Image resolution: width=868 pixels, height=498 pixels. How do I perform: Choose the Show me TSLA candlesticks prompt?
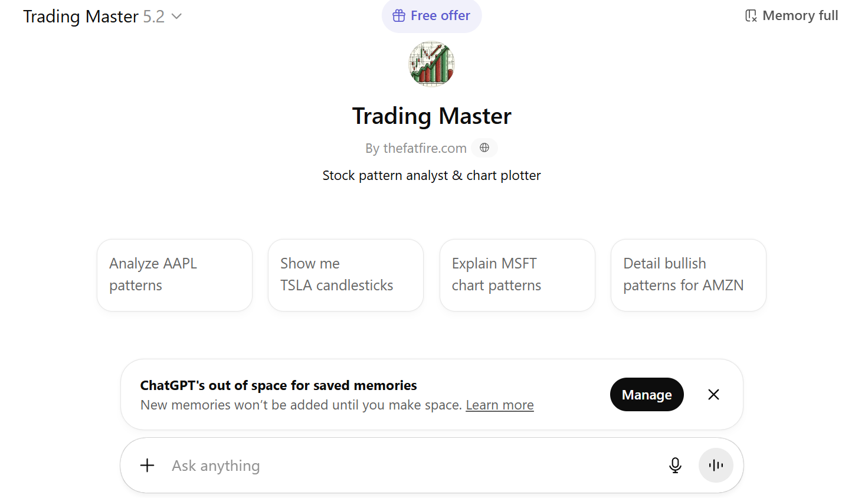coord(346,275)
